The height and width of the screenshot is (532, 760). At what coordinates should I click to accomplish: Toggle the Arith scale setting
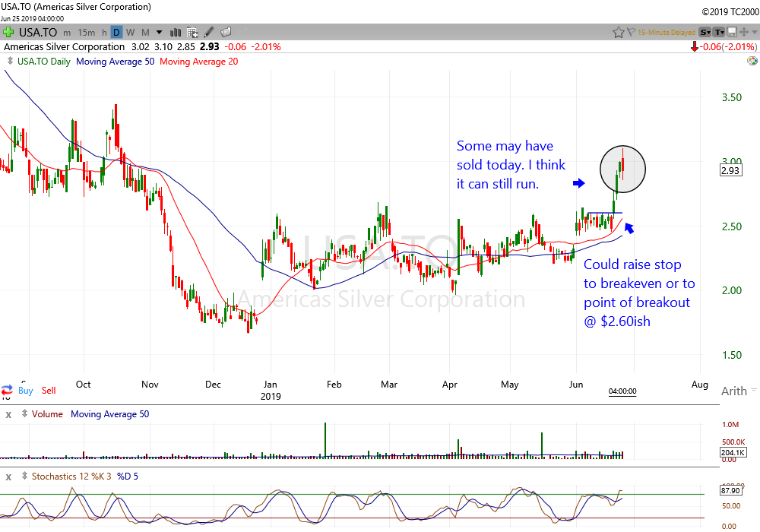coord(734,391)
